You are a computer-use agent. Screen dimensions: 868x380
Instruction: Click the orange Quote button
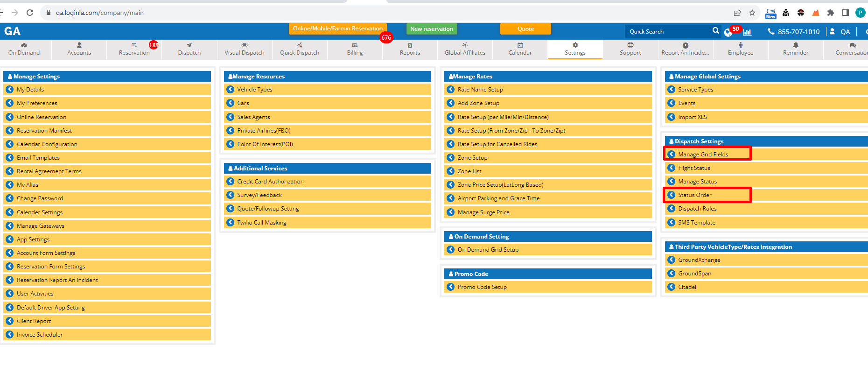pos(525,29)
